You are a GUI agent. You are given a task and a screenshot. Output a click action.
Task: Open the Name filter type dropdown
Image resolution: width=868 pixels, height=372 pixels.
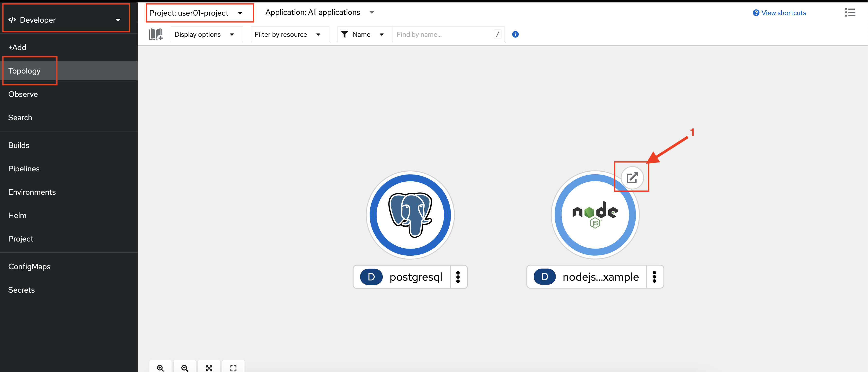point(365,34)
